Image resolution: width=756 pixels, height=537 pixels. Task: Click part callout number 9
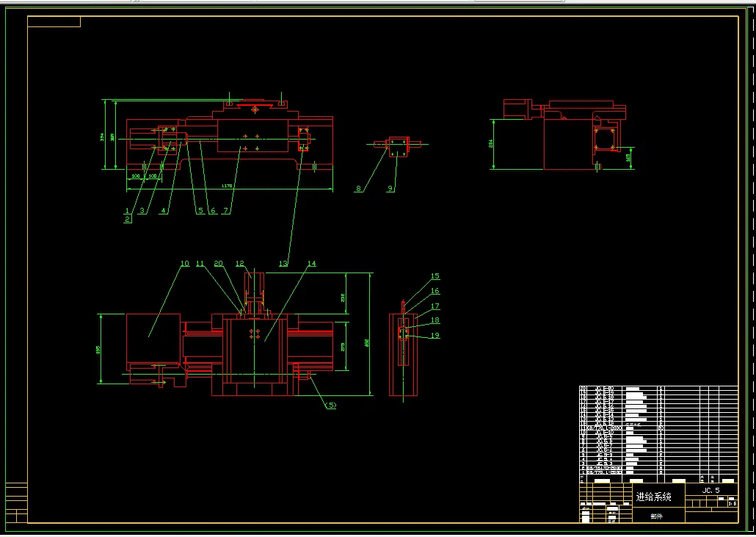point(390,189)
